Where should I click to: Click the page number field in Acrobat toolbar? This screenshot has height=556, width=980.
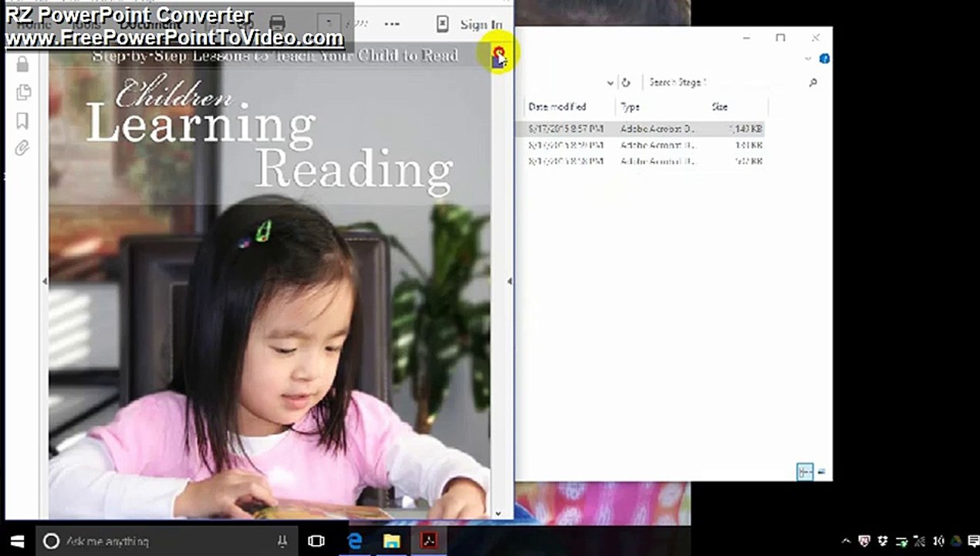[329, 24]
